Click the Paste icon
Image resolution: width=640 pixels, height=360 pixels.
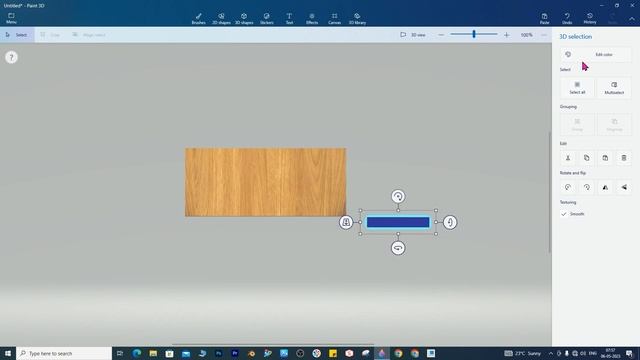544,18
